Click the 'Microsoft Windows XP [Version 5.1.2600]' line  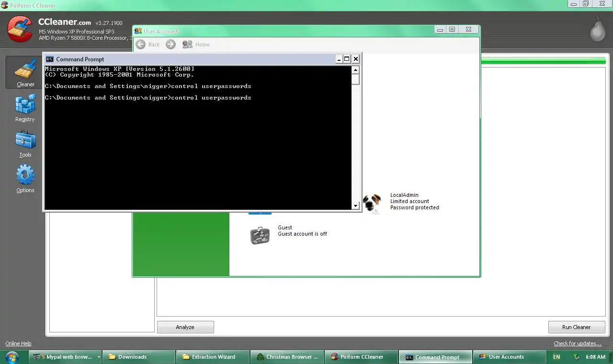[x=119, y=69]
